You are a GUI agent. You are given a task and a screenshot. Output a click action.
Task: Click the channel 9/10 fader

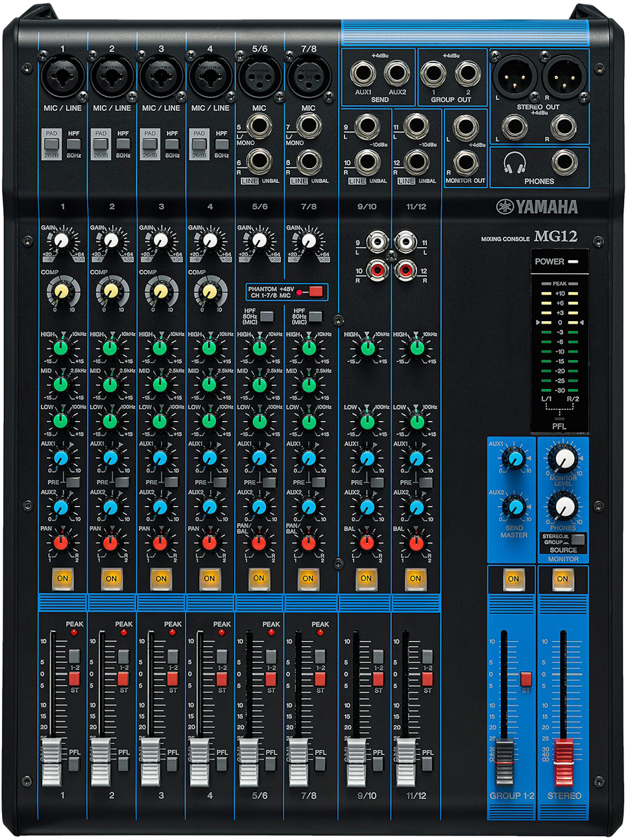point(356,762)
